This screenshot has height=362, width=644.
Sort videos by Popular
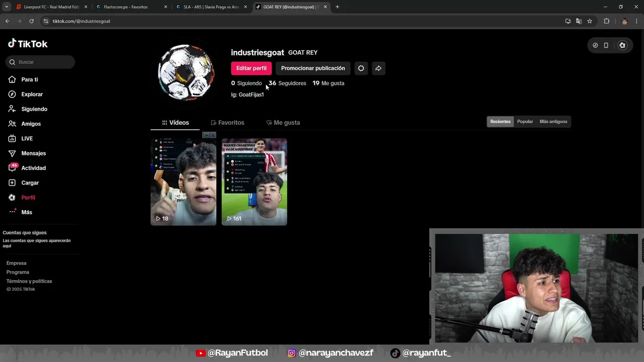[x=525, y=122]
